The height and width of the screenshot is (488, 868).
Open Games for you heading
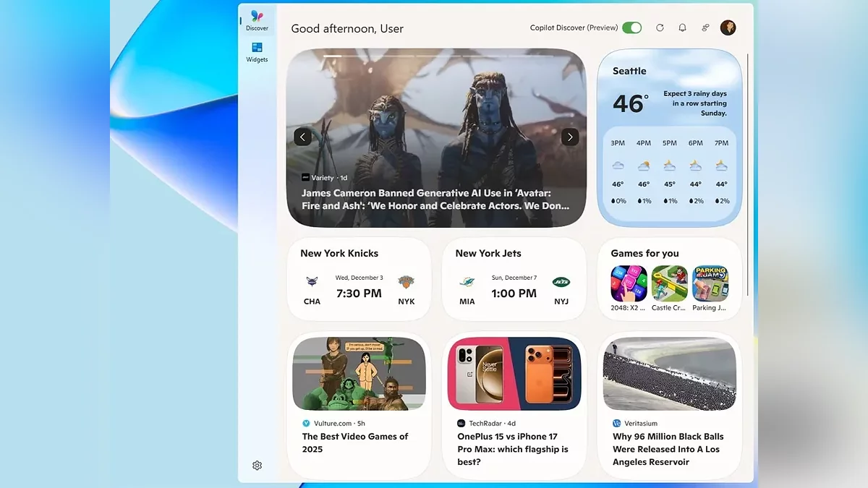click(644, 253)
